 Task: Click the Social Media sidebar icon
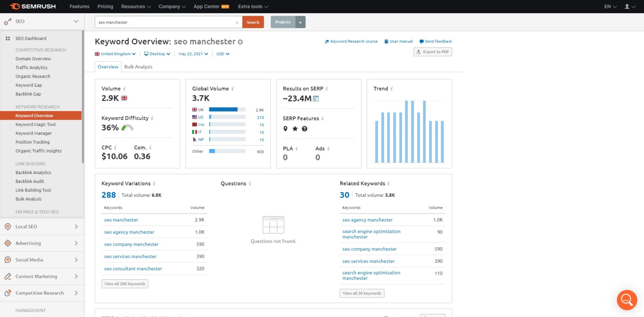click(8, 260)
